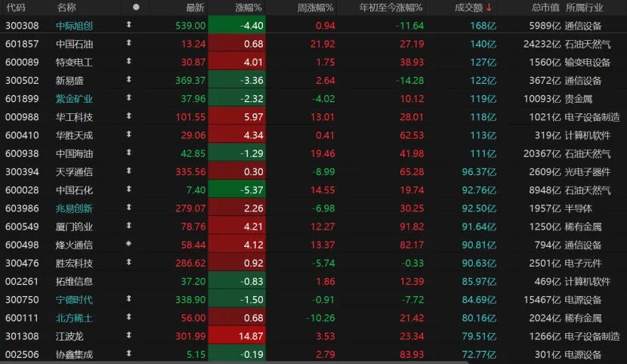
Task: Click marker icon in 中国海油 row
Action: [128, 153]
